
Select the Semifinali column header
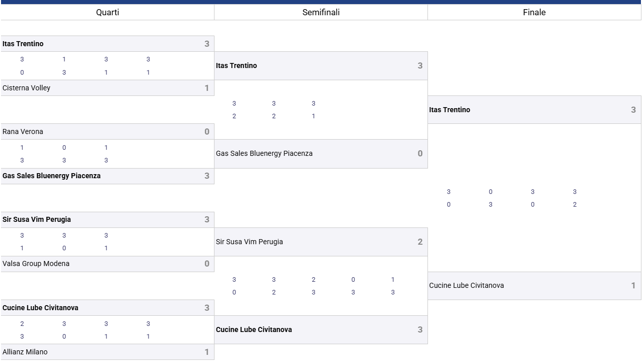pos(321,12)
